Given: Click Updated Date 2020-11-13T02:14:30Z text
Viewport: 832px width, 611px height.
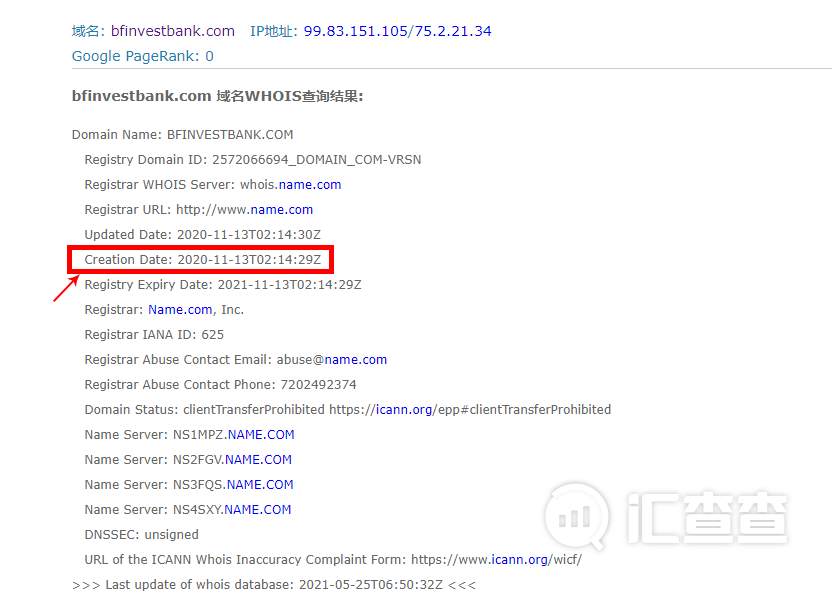Looking at the screenshot, I should pyautogui.click(x=203, y=234).
